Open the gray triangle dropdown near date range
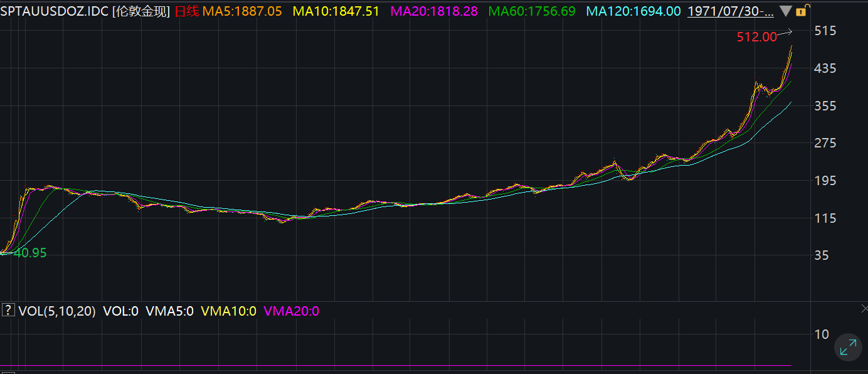This screenshot has height=374, width=868. (785, 11)
